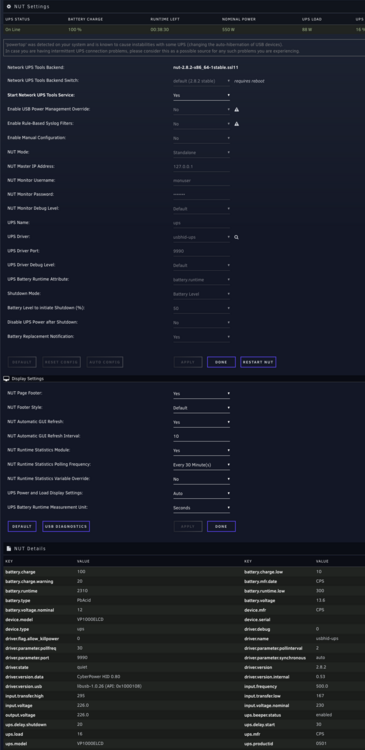This screenshot has height=750, width=365.
Task: Click backend version nut-2.8.2-x86_64-1stable.ssl11 text
Action: [x=206, y=67]
